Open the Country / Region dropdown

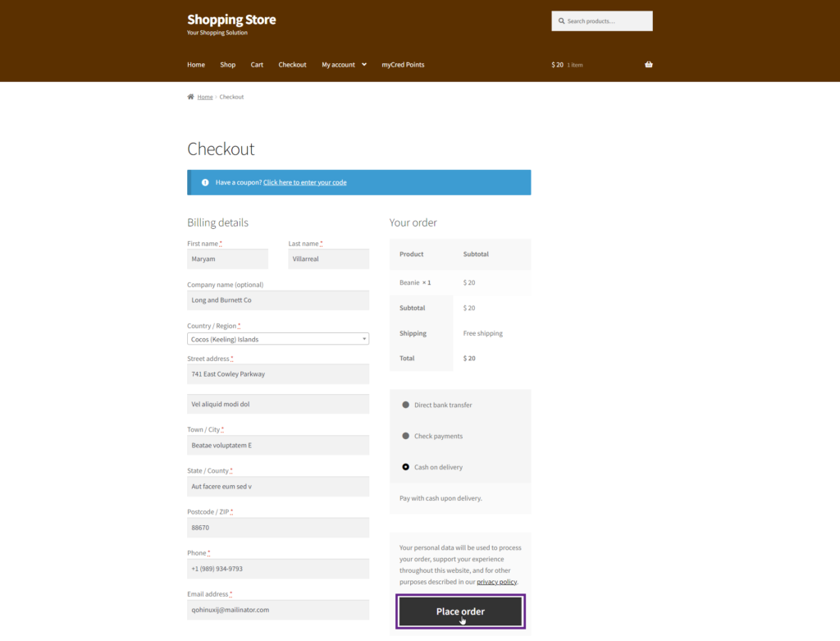[278, 339]
